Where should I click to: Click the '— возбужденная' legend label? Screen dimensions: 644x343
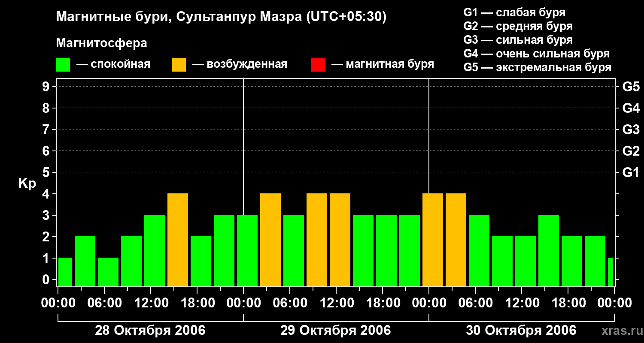pos(240,64)
